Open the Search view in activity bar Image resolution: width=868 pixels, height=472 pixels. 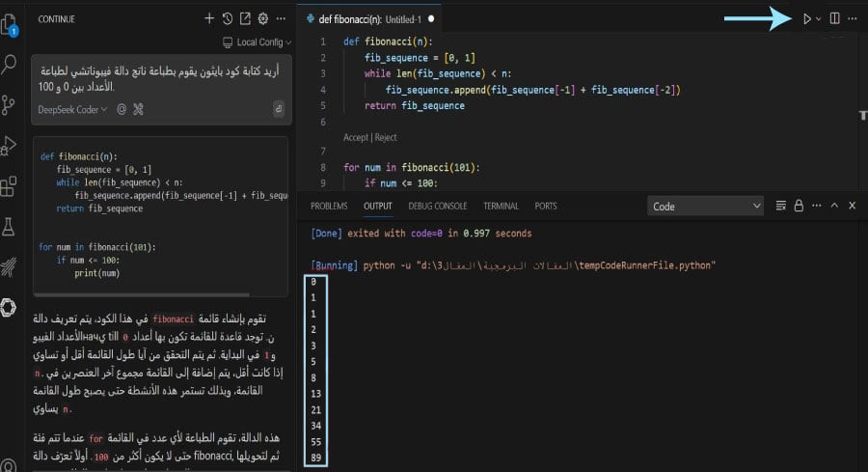click(9, 65)
